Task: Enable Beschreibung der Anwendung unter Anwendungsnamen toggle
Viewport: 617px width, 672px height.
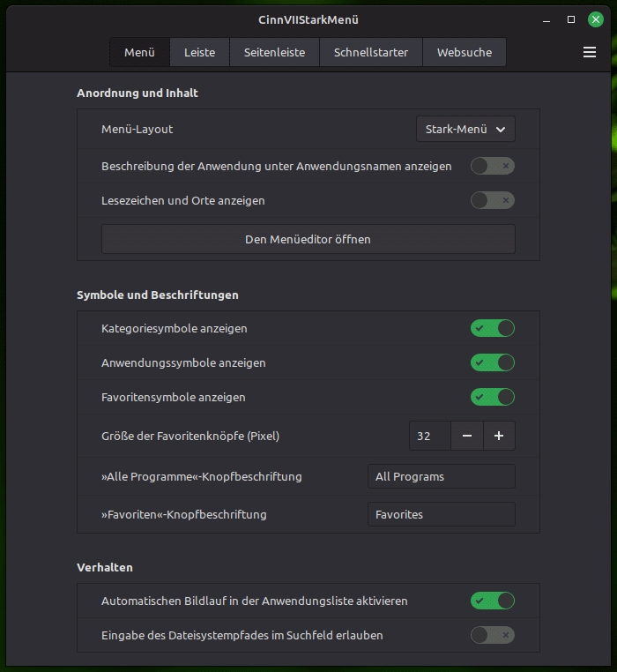Action: click(x=493, y=166)
